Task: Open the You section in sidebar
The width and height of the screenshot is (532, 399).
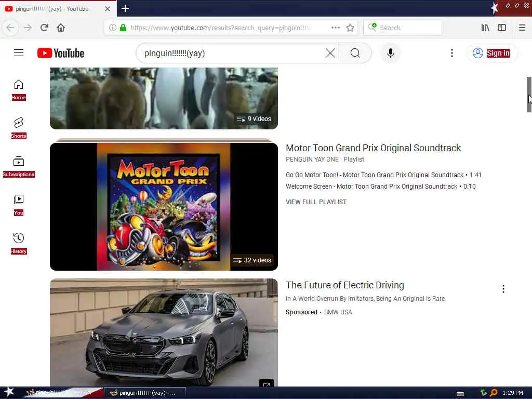Action: 19,205
